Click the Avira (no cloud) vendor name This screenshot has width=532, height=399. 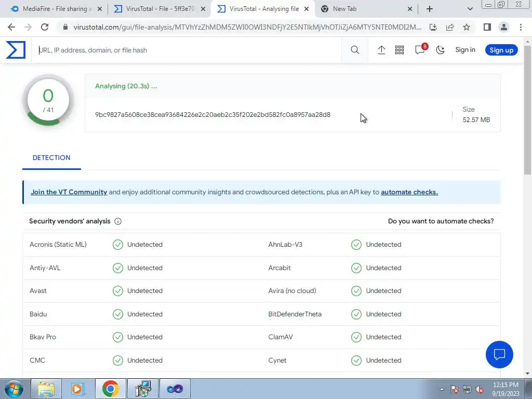tap(292, 291)
